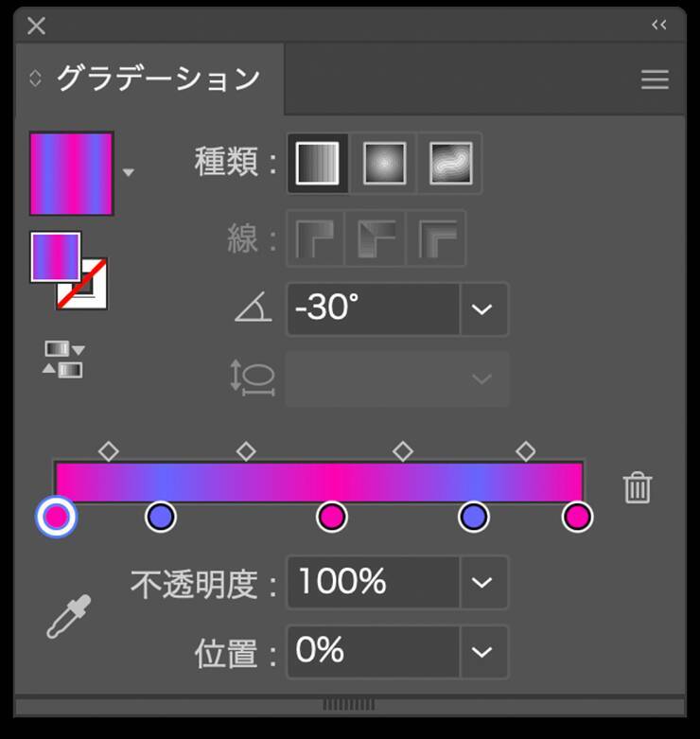
Task: Click the -30° angle input field
Action: (373, 309)
